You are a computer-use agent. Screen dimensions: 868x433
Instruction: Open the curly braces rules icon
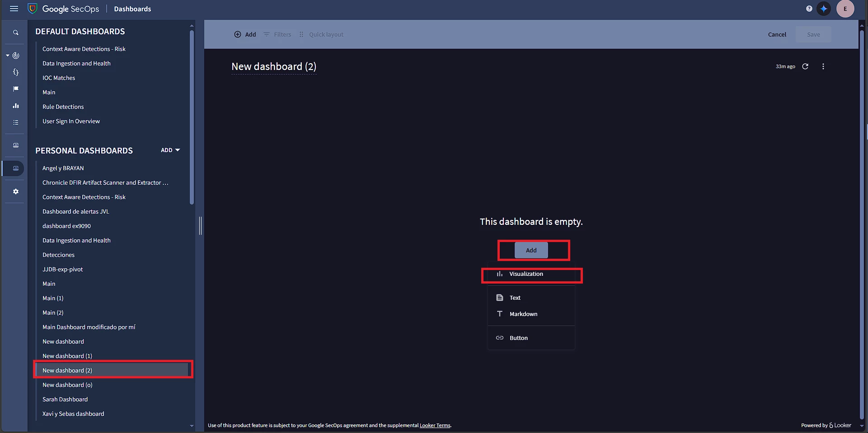tap(16, 72)
